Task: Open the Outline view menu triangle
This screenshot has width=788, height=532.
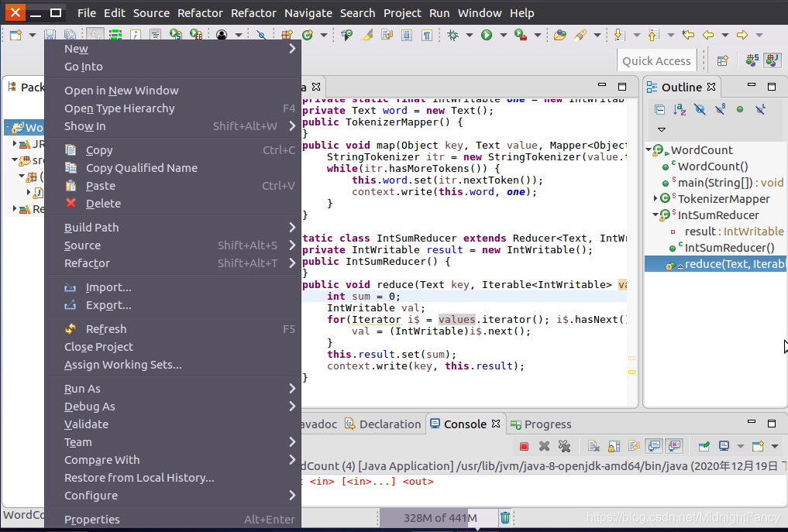Action: (662, 129)
